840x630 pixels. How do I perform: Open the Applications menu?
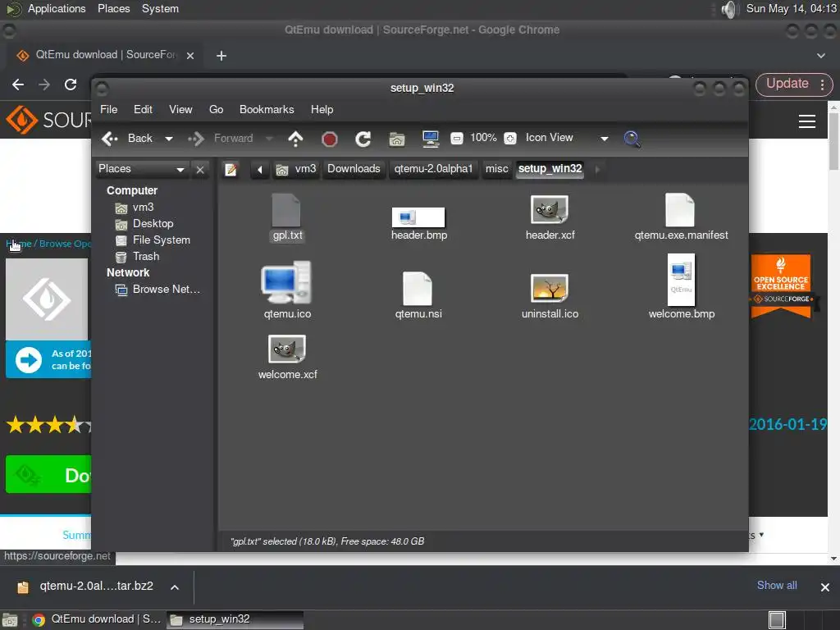[57, 9]
